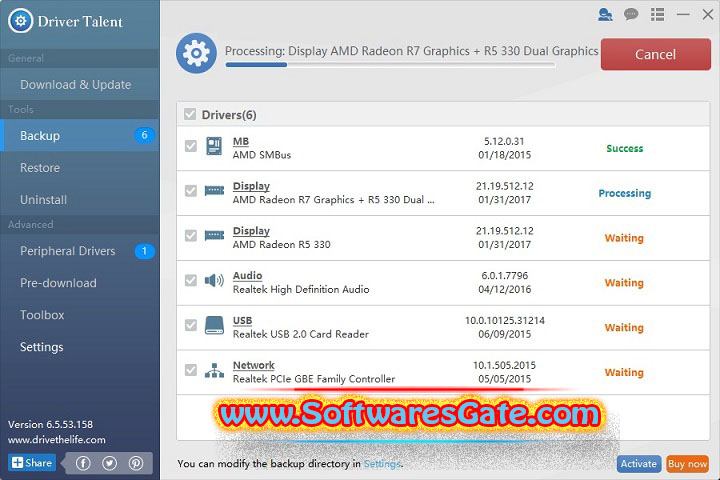The image size is (720, 480).
Task: Open the user account support icon
Action: (605, 15)
